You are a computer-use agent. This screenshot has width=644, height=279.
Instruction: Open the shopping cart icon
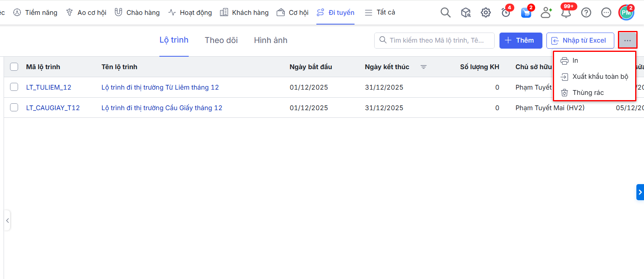tap(526, 12)
